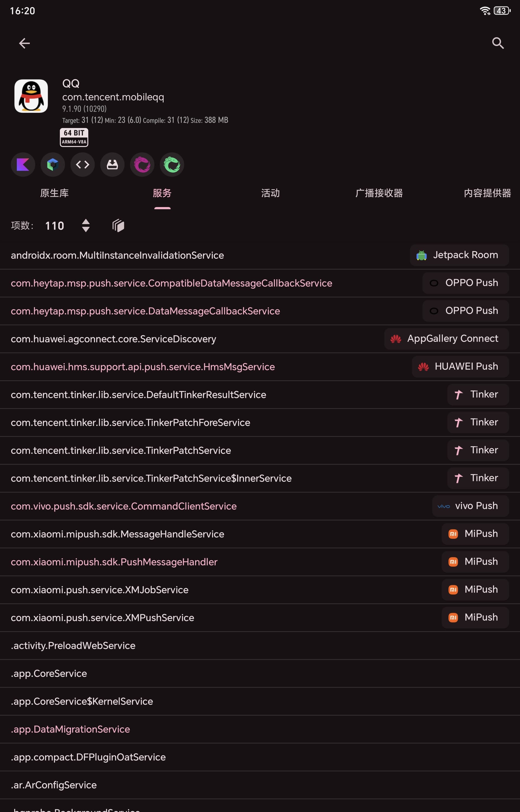
Task: Select .app.compact.DFPluginOatService row
Action: click(260, 757)
